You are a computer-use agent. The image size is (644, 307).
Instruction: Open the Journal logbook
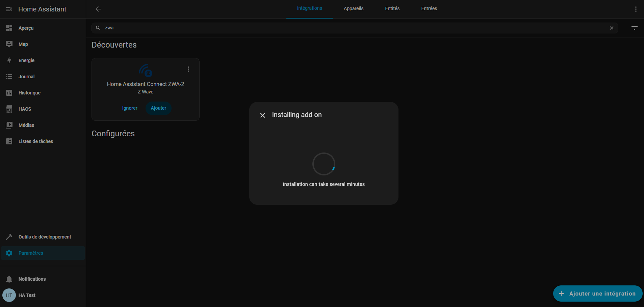tap(26, 77)
